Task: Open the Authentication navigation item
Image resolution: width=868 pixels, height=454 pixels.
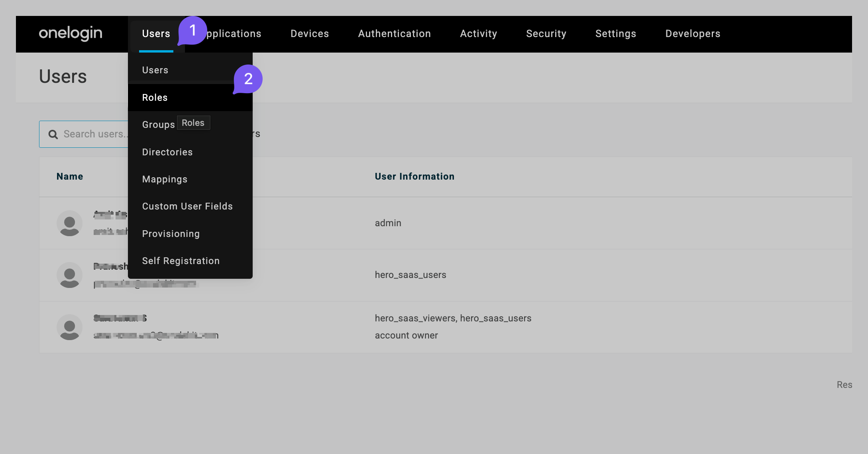Action: point(394,33)
